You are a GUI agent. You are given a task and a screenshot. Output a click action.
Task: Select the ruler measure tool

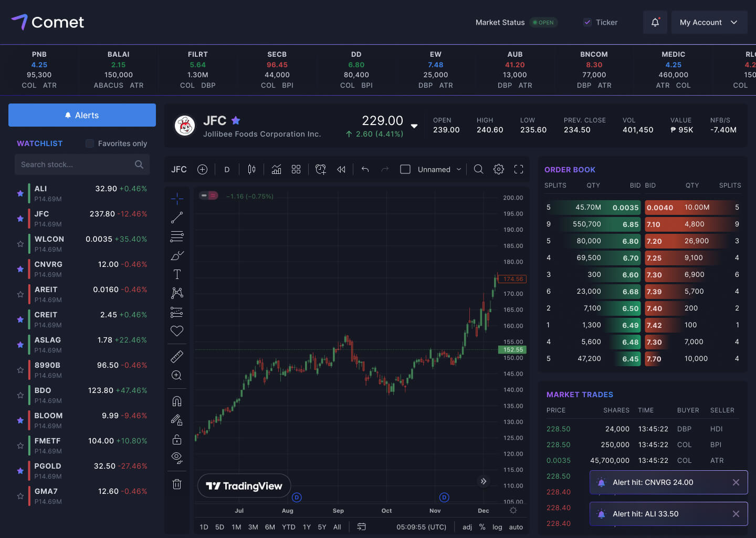coord(177,357)
